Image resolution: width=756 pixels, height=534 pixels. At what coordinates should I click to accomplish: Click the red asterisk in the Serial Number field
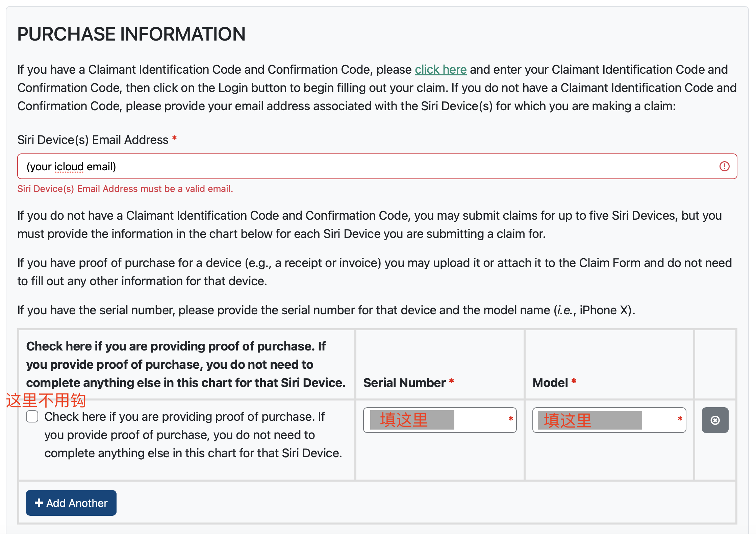pyautogui.click(x=511, y=419)
